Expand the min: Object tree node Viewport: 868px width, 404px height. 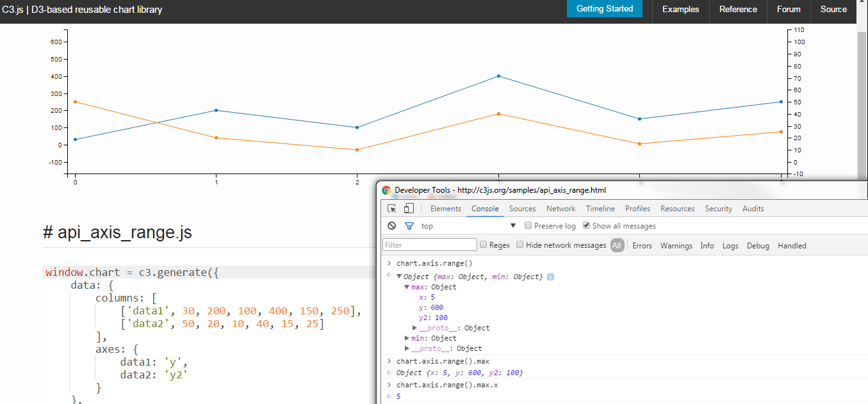click(407, 338)
